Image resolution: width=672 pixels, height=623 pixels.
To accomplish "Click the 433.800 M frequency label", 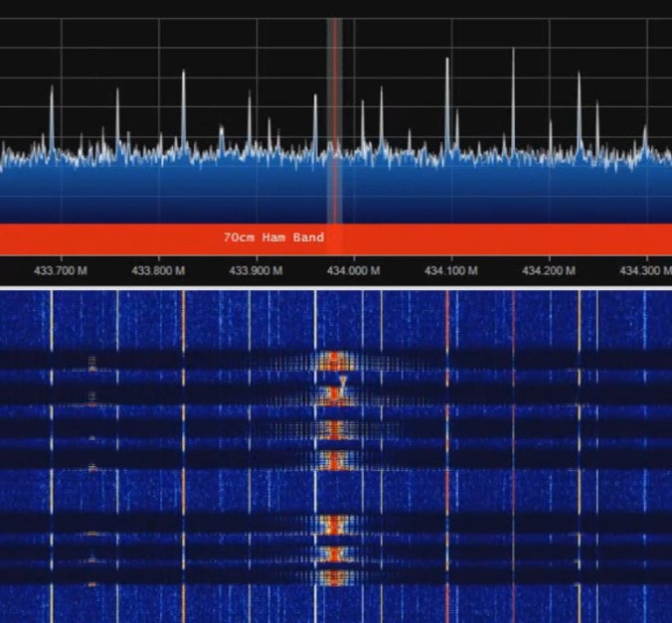I will tap(158, 271).
